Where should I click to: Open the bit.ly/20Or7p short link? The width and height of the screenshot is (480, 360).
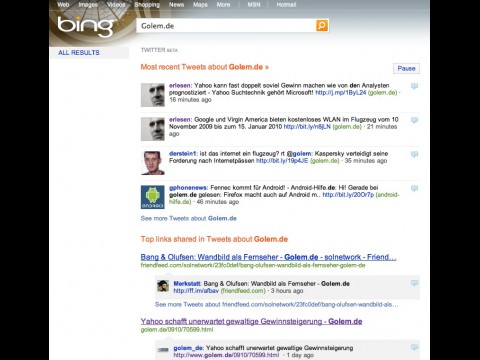click(348, 195)
